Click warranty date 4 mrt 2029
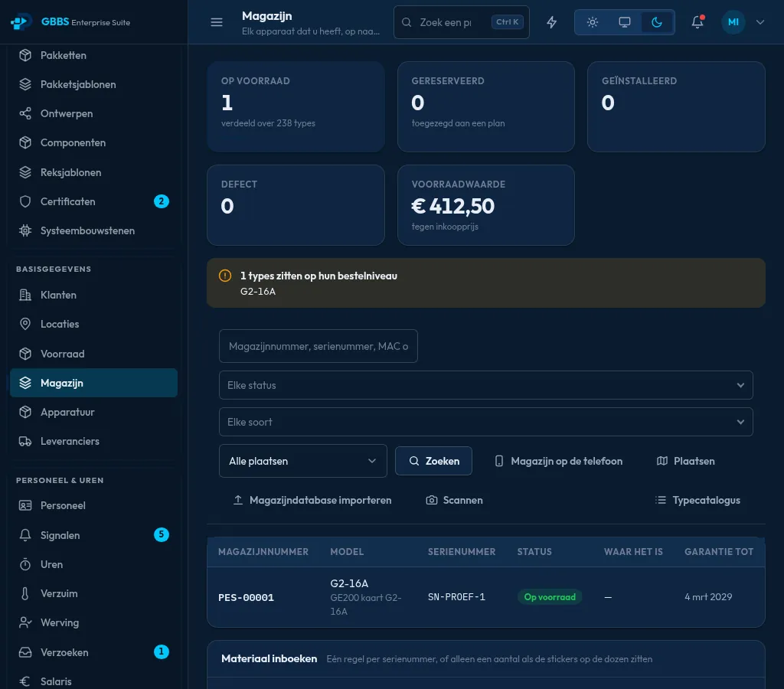 click(x=708, y=597)
